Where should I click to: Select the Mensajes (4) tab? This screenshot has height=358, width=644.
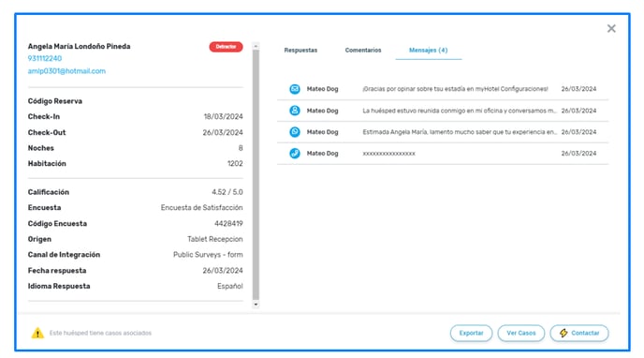tap(429, 51)
